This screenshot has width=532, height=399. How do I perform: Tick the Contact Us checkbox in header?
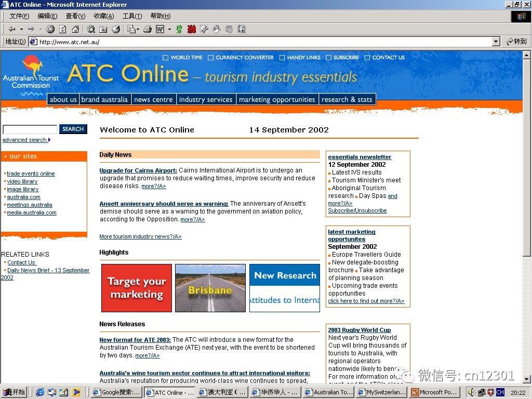(367, 58)
